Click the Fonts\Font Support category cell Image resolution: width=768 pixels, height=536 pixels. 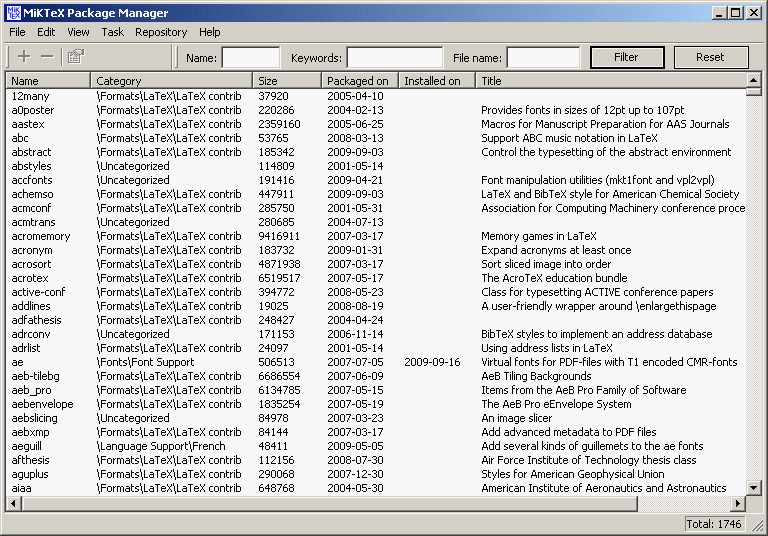tap(145, 362)
